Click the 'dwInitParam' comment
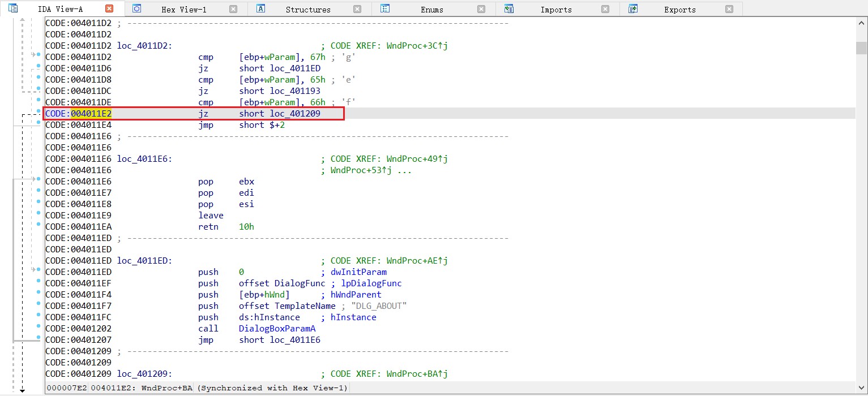 358,272
